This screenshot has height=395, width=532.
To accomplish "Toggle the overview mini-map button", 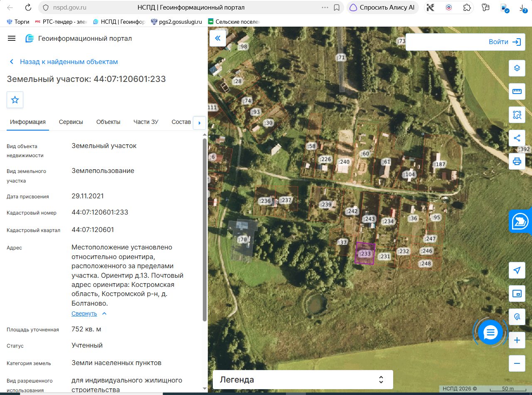I will tap(517, 294).
